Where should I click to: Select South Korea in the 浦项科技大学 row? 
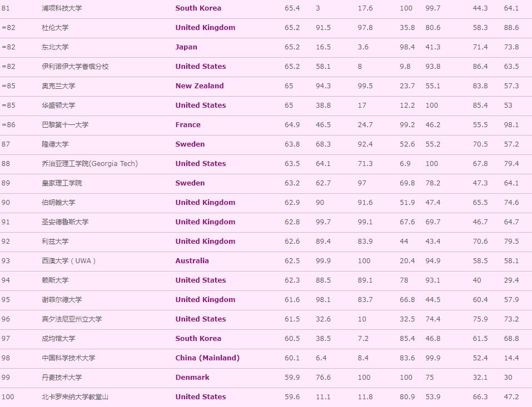click(198, 8)
